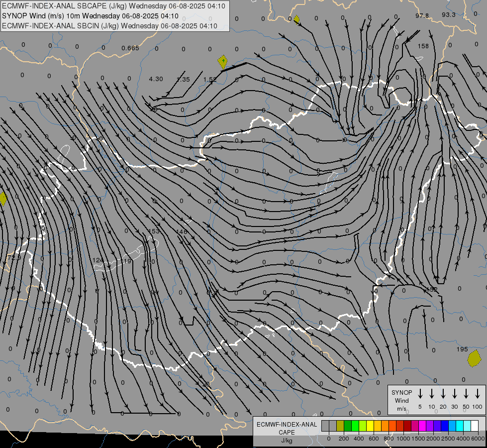Select the white swatch ending the CAPE scale
The width and height of the screenshot is (487, 448).
click(x=475, y=426)
